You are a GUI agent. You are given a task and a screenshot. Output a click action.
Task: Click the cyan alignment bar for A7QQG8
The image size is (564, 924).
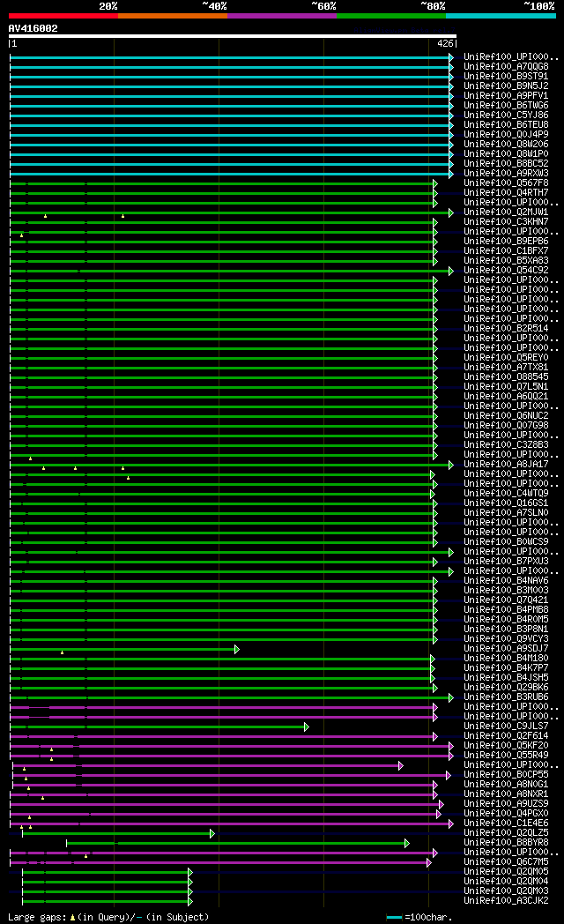pyautogui.click(x=232, y=67)
